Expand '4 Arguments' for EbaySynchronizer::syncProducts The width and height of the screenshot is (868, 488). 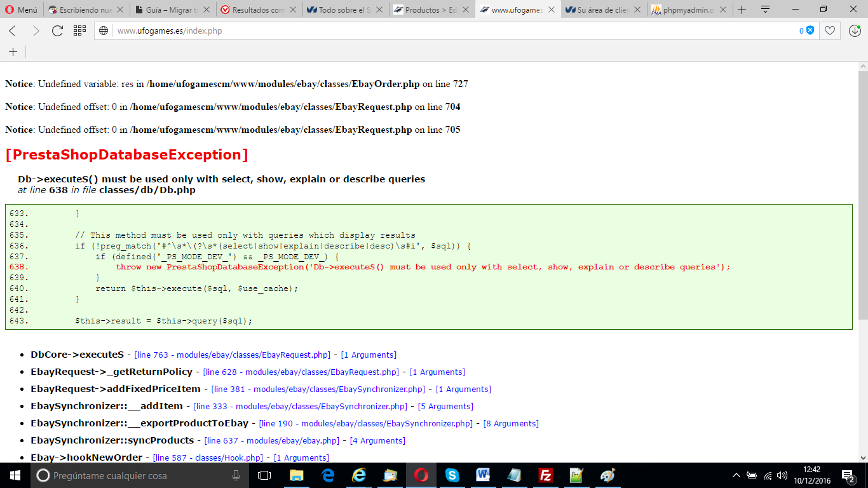point(377,441)
